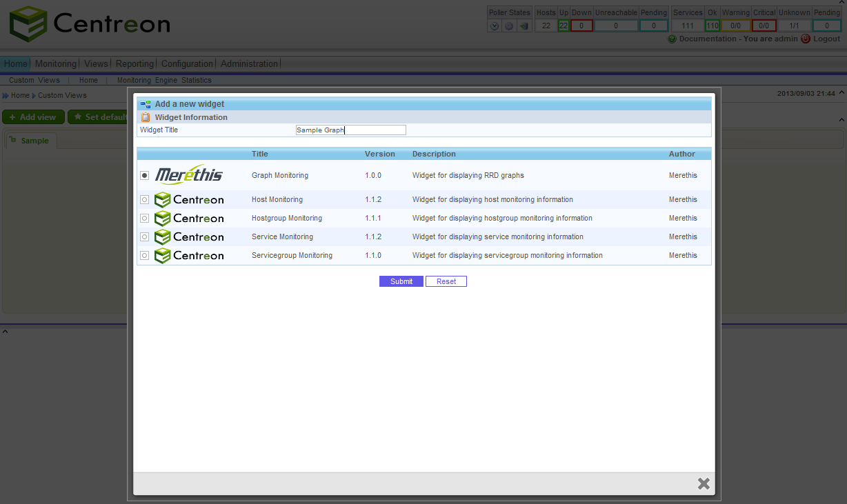Click the green Up hosts counter
The height and width of the screenshot is (504, 847).
(x=565, y=26)
